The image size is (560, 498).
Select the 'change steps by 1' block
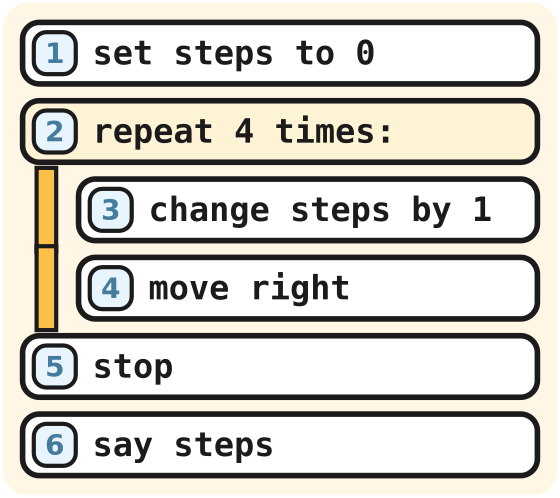tap(308, 210)
